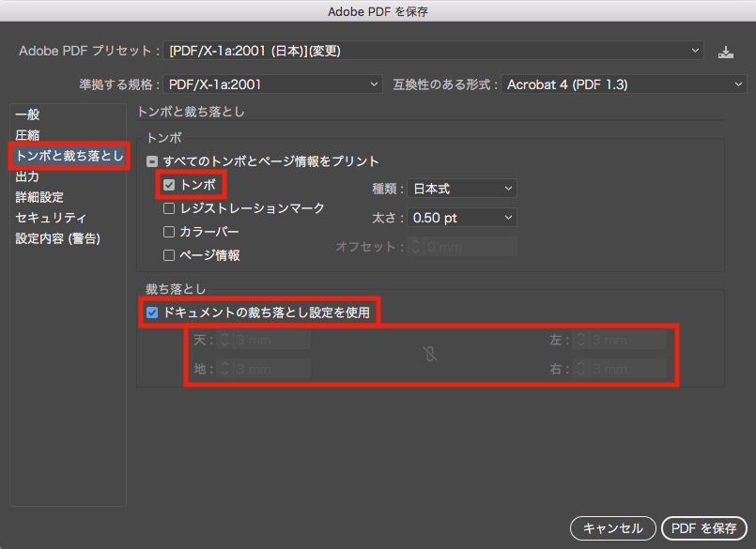Click the 地 bleed value field
756x549 pixels.
tap(272, 369)
